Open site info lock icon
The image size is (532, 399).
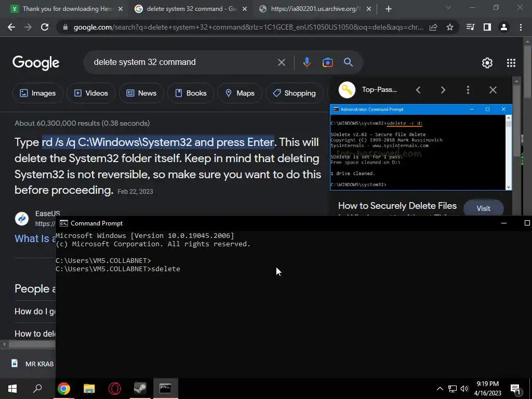65,28
